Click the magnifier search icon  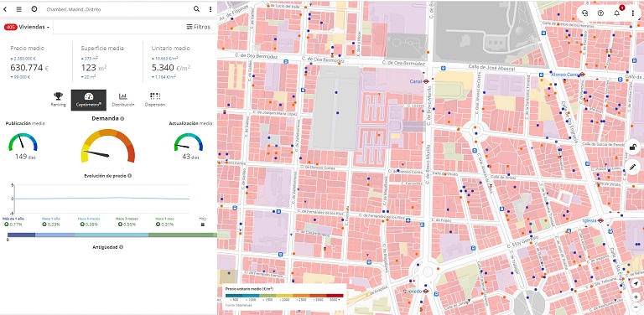click(x=196, y=9)
